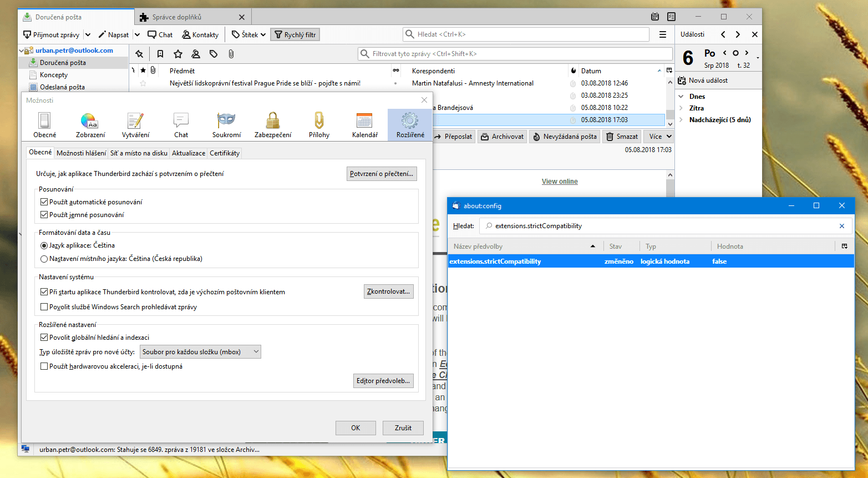This screenshot has width=868, height=478.
Task: Confirm options with the OK button
Action: [x=356, y=428]
